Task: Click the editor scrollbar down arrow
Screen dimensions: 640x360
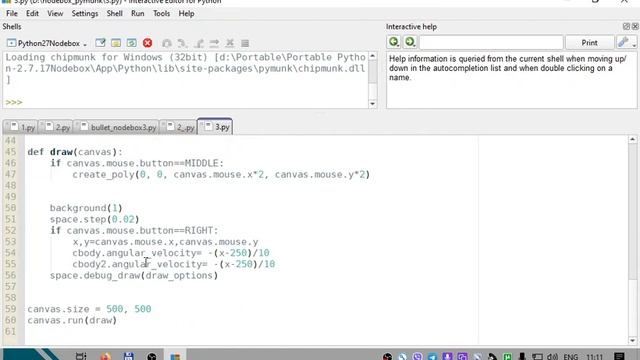Action: [632, 340]
